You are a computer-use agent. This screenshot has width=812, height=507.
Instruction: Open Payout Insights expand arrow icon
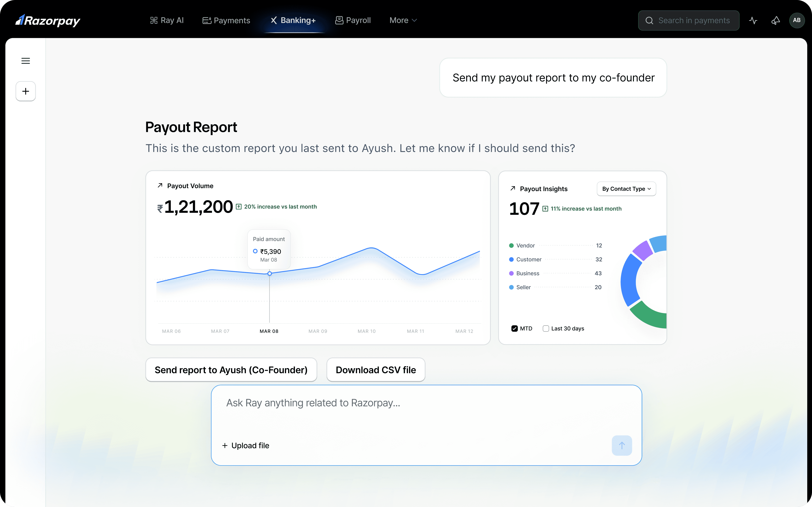click(x=513, y=188)
